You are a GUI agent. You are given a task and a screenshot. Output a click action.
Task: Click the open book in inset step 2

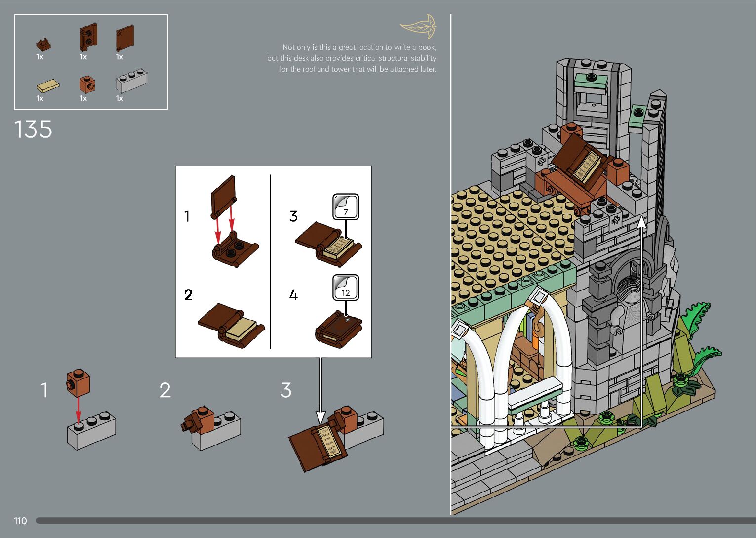(x=231, y=325)
